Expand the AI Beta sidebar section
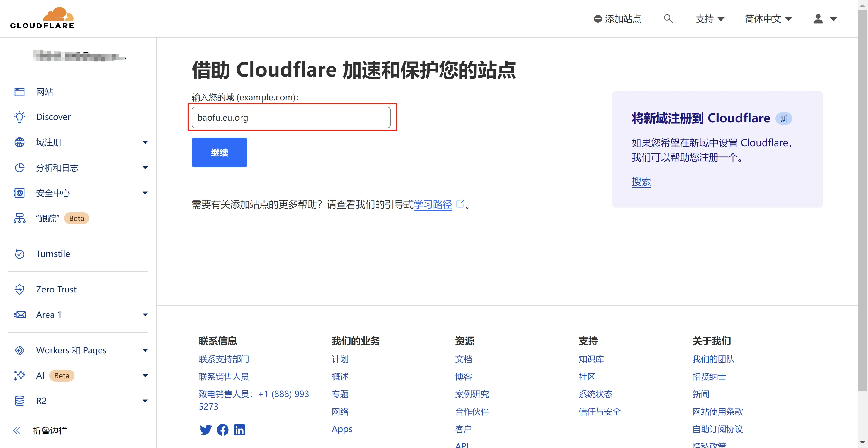The height and width of the screenshot is (448, 868). click(145, 375)
